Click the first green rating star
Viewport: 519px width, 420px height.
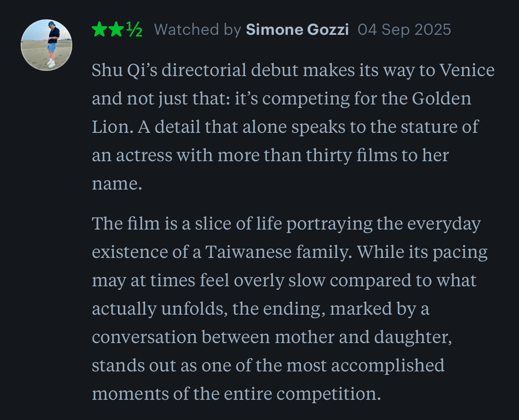click(99, 30)
